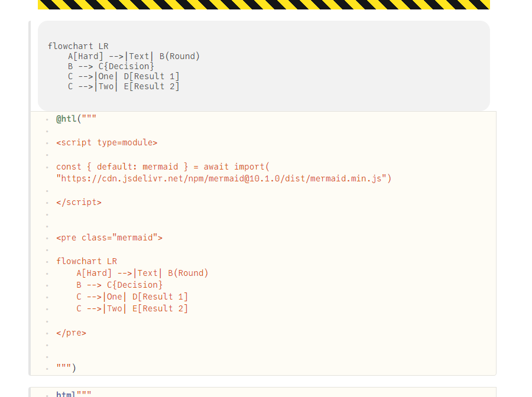Click 'C -->|One| D[Result 1]' in the code cell
The image size is (532, 397).
pyautogui.click(x=132, y=297)
